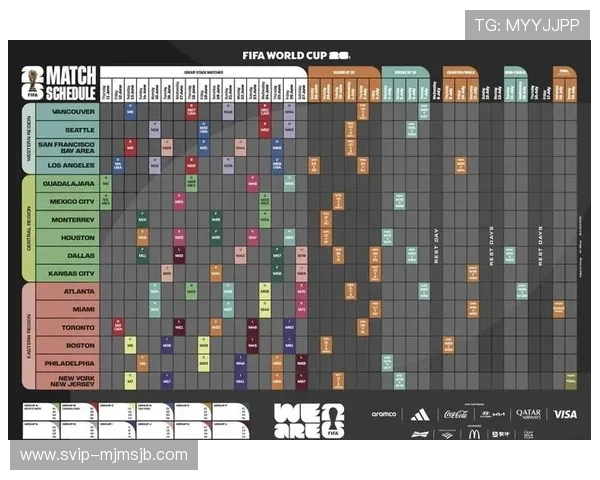Select the Quarter-Finals column header

pyautogui.click(x=461, y=72)
